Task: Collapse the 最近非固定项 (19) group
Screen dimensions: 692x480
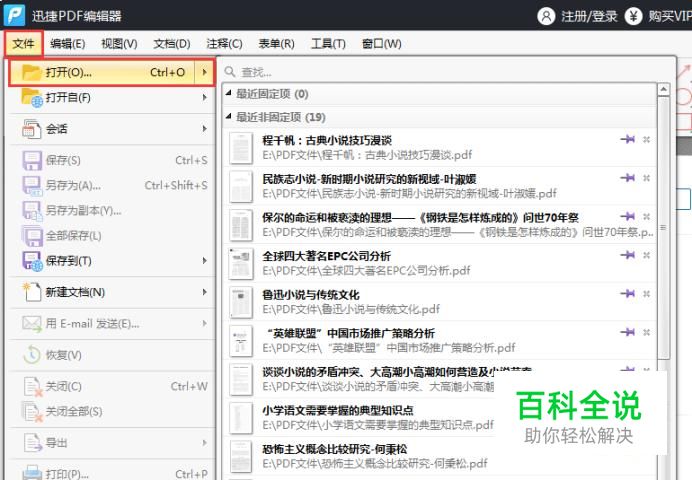Action: click(x=229, y=116)
